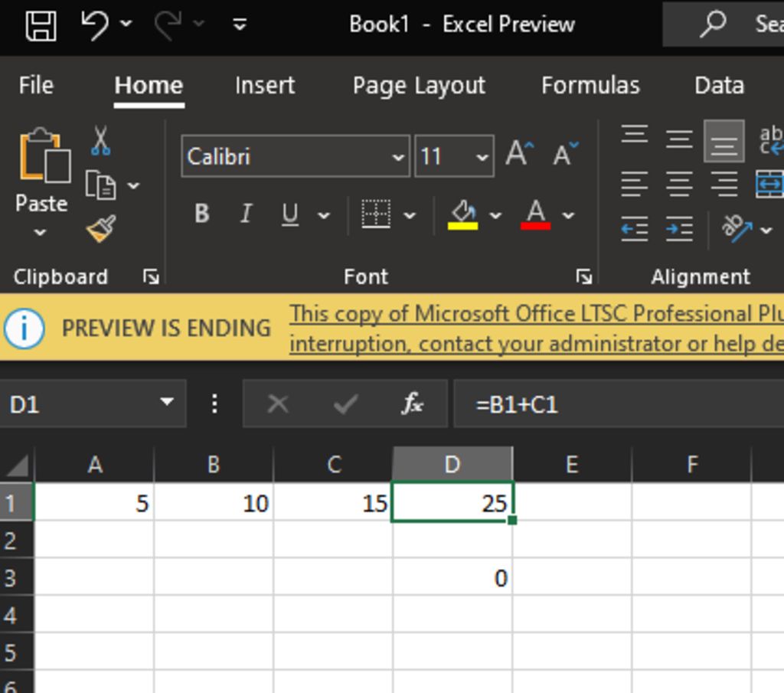784x693 pixels.
Task: Open Font settings dialog launcher
Action: click(x=584, y=276)
